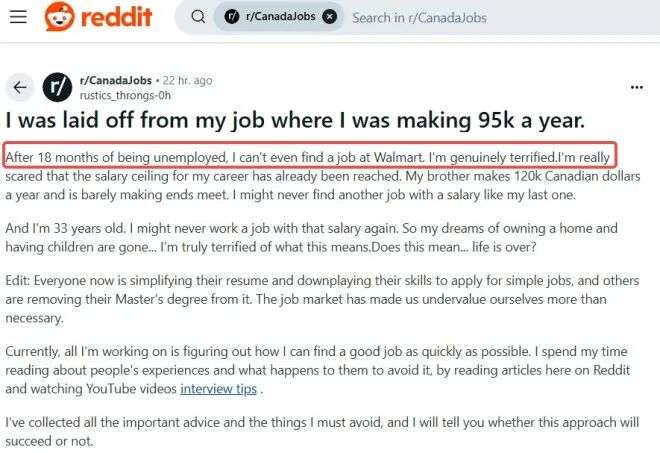
Task: Click the Reddit Snoo logo icon
Action: tap(60, 17)
